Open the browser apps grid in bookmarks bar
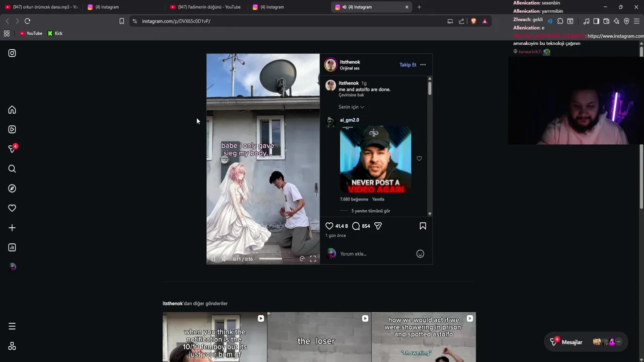 7,33
